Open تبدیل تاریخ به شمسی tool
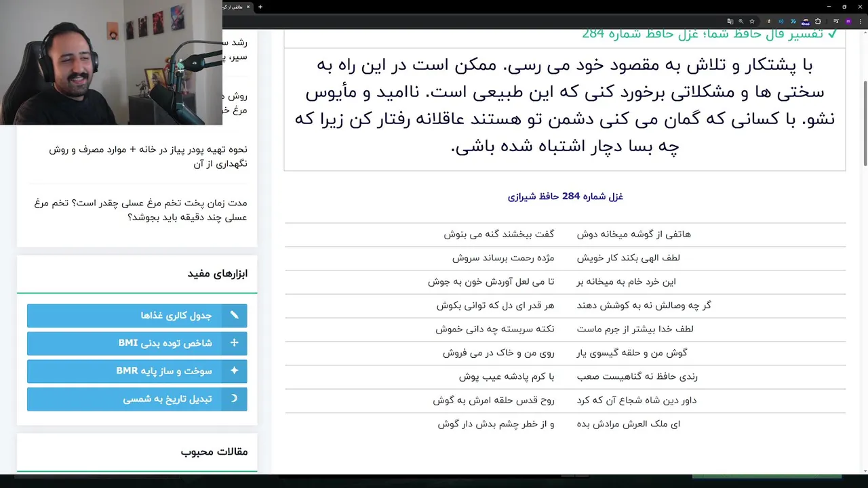This screenshot has height=488, width=868. click(x=137, y=399)
